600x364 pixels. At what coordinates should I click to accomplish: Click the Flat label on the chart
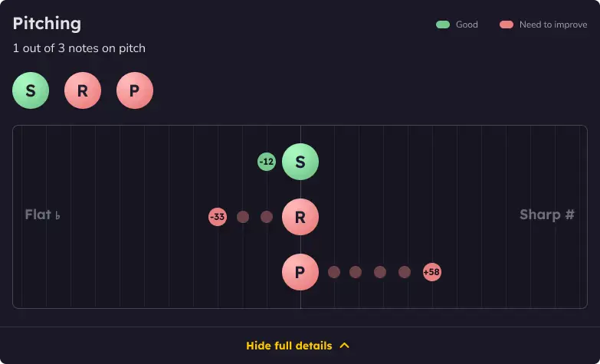pos(42,215)
